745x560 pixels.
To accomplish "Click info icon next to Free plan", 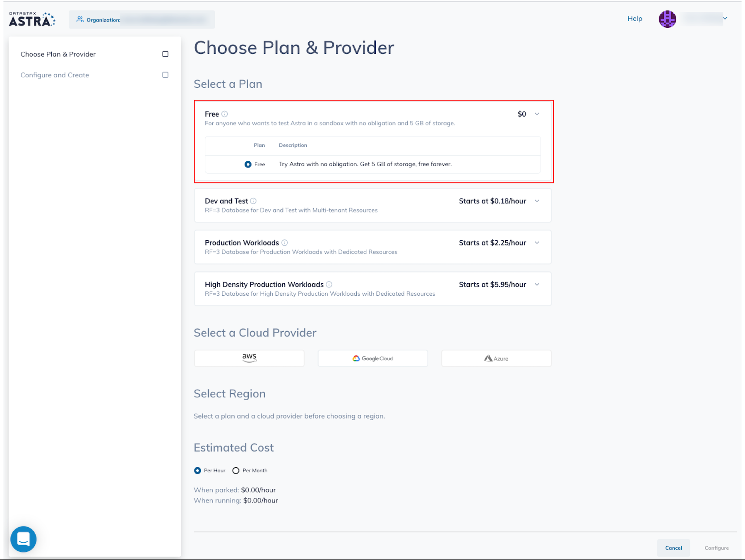I will 225,114.
